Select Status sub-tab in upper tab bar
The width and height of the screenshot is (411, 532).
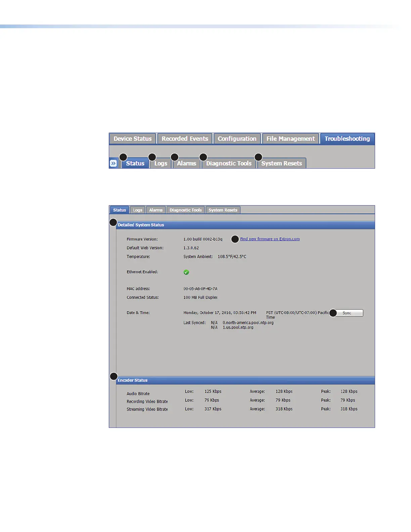tap(135, 163)
